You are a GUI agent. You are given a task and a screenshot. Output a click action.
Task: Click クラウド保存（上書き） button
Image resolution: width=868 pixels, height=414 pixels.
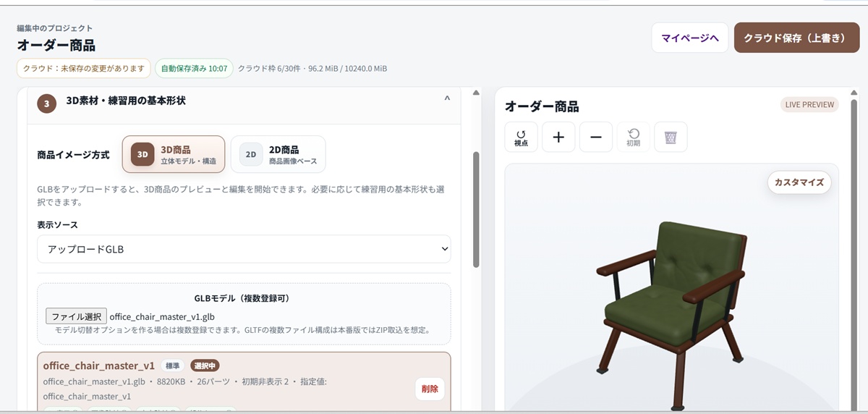(x=796, y=38)
